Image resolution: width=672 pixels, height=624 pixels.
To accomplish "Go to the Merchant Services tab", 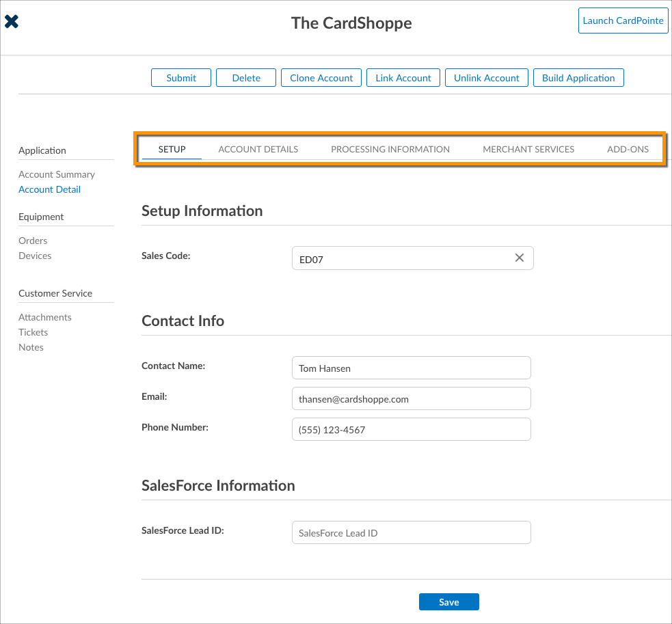I will 528,149.
